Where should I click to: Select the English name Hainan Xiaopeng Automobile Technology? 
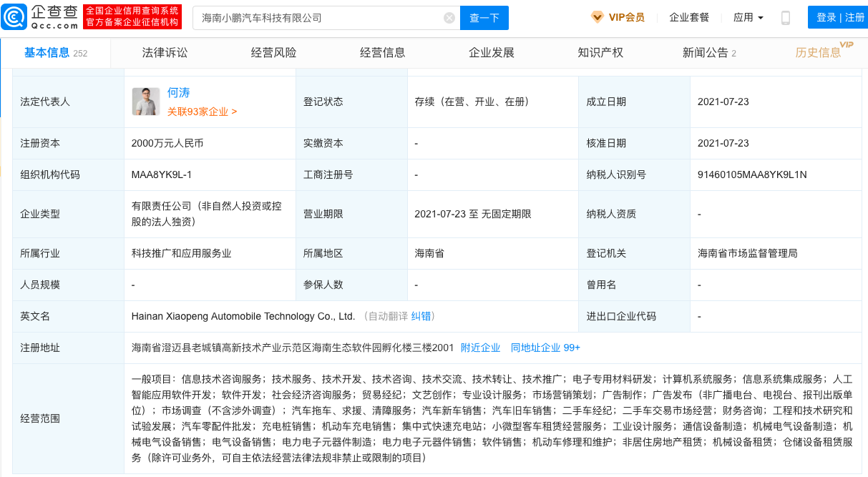(x=243, y=316)
